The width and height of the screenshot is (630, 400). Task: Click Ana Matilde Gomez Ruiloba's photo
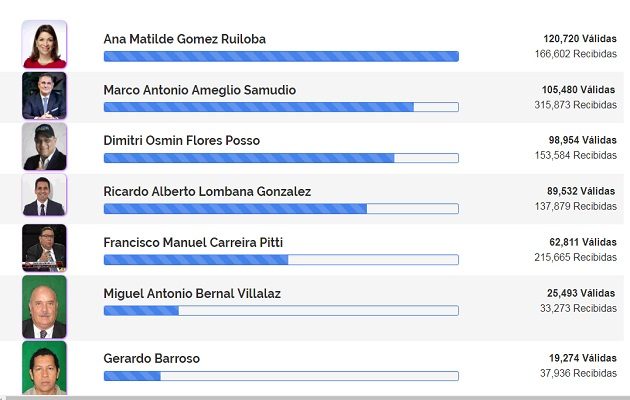(x=44, y=44)
